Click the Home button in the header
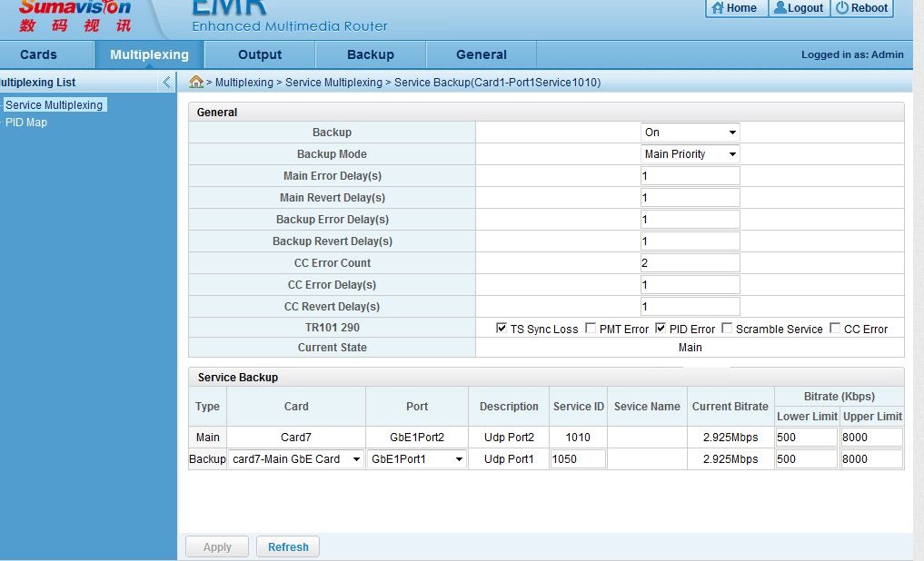 coord(734,8)
